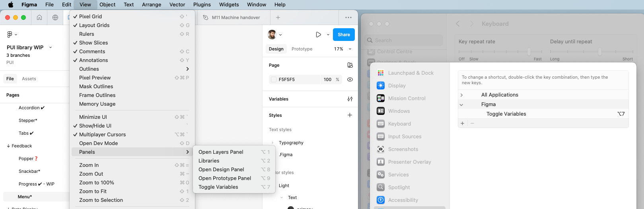
Task: Click the search magnifier in System Settings
Action: (370, 40)
